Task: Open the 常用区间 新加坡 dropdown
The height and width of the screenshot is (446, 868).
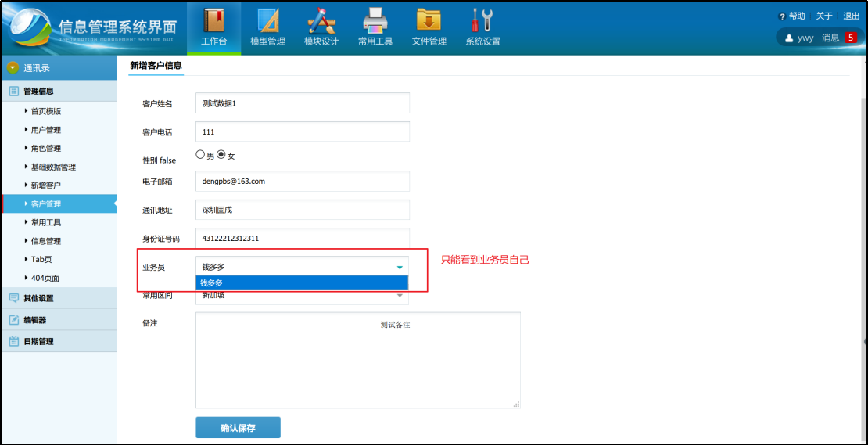Action: tap(302, 296)
